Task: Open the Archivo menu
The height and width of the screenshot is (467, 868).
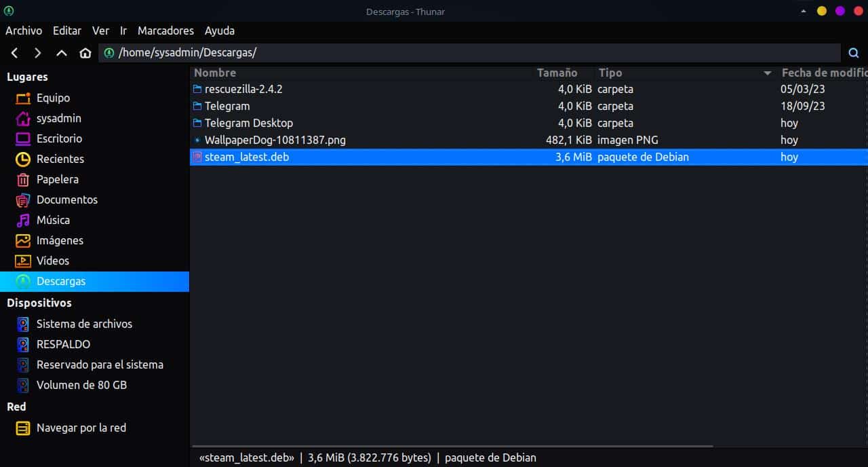Action: [x=24, y=31]
